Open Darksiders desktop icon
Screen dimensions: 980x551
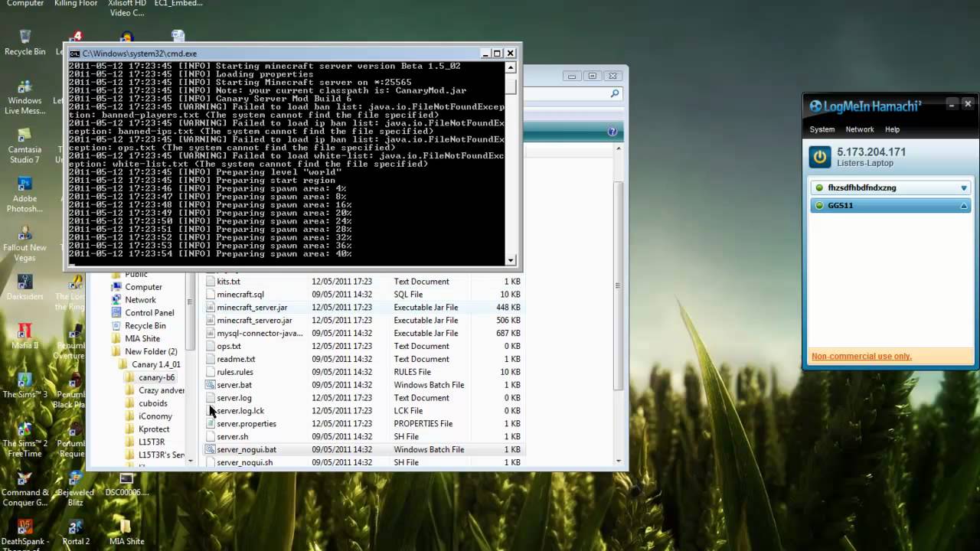(24, 288)
